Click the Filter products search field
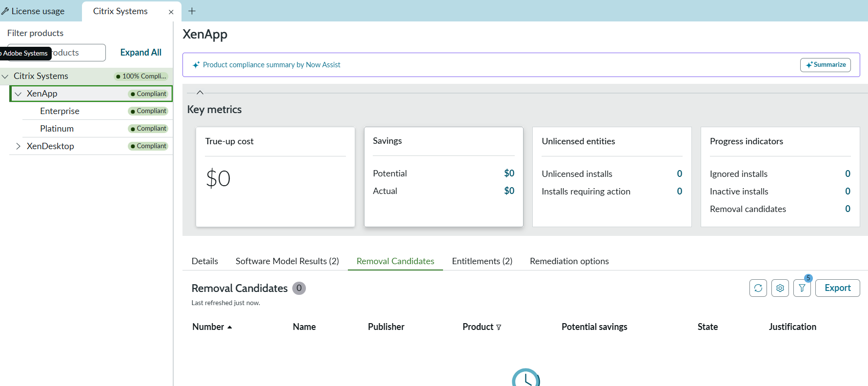Image resolution: width=868 pixels, height=386 pixels. click(78, 53)
